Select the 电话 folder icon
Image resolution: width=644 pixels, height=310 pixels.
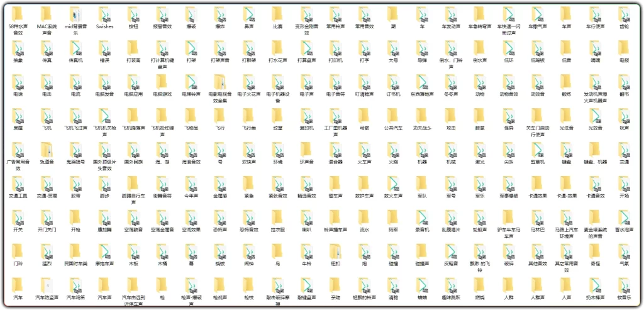pos(18,82)
